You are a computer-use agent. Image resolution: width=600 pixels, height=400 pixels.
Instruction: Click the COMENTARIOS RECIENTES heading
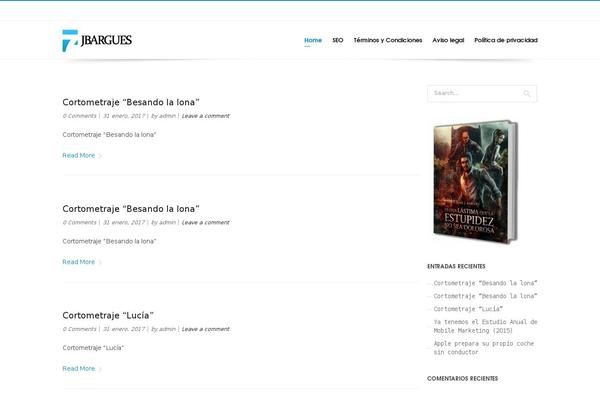point(462,379)
